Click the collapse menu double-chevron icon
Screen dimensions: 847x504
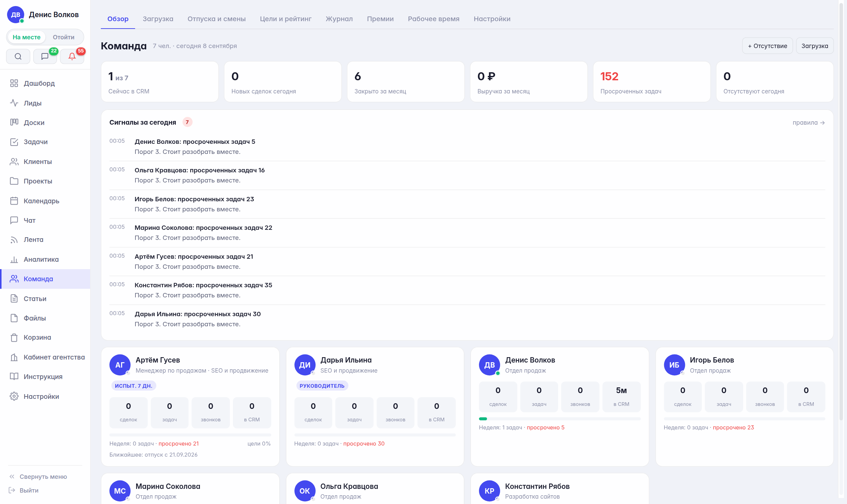coord(12,476)
